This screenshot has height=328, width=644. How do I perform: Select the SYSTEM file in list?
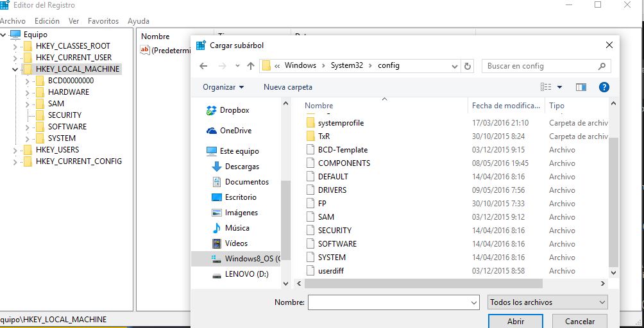(x=332, y=258)
